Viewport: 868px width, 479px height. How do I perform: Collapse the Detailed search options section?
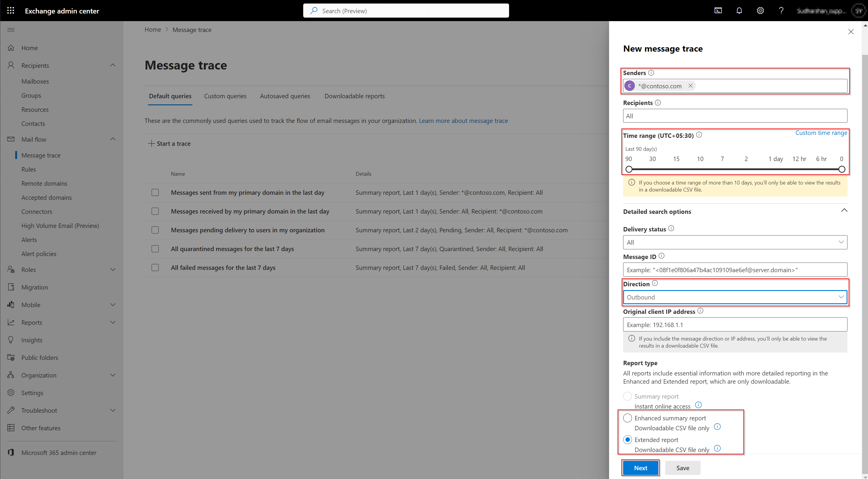click(843, 211)
